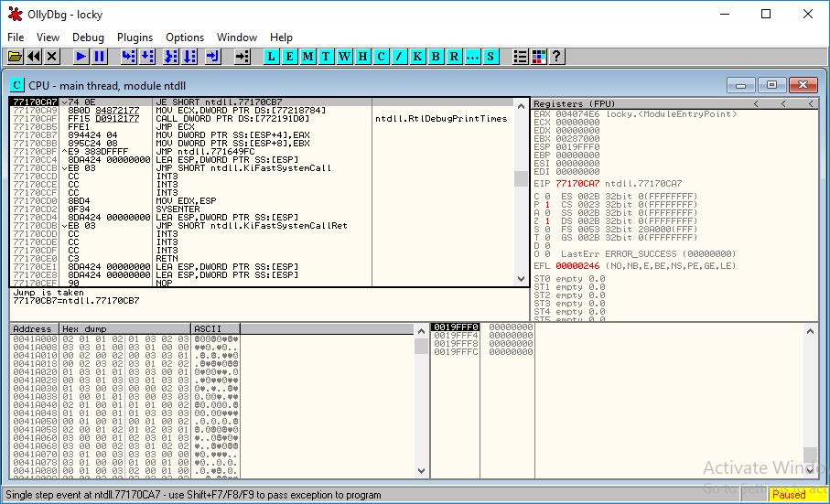Click the first left arrow in Registers header
The image size is (830, 504).
click(x=756, y=103)
